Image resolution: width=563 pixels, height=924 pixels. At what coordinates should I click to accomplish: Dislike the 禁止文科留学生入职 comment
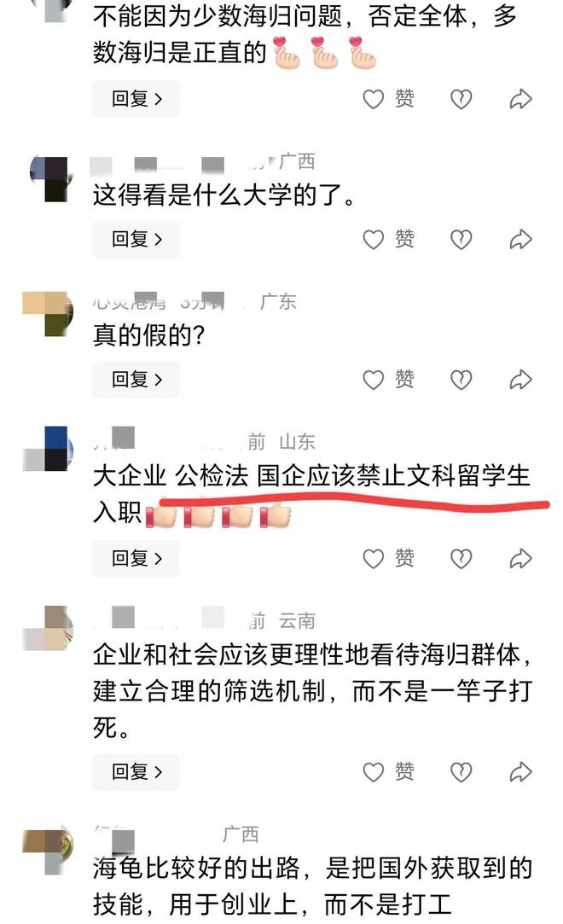pyautogui.click(x=461, y=559)
